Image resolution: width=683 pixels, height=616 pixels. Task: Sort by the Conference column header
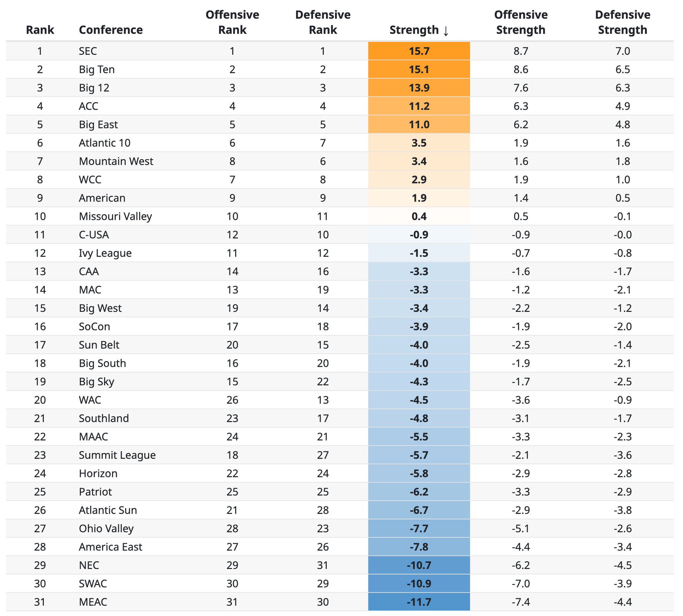pos(111,30)
